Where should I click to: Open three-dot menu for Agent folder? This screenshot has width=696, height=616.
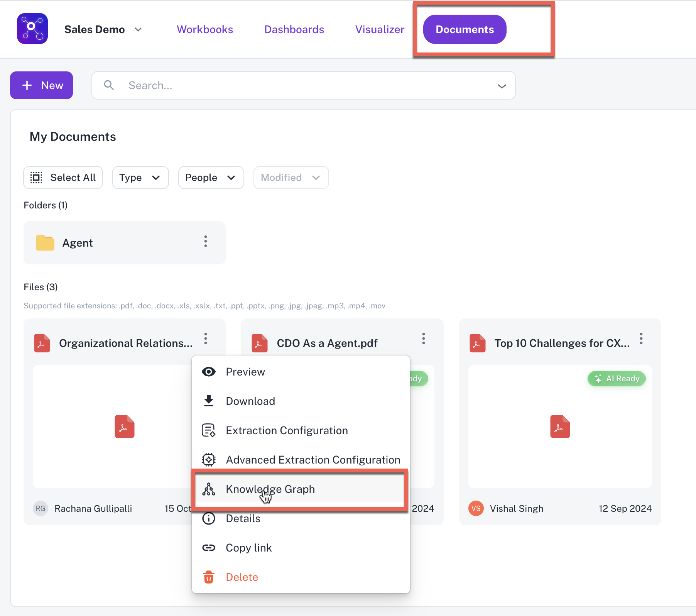pos(206,242)
